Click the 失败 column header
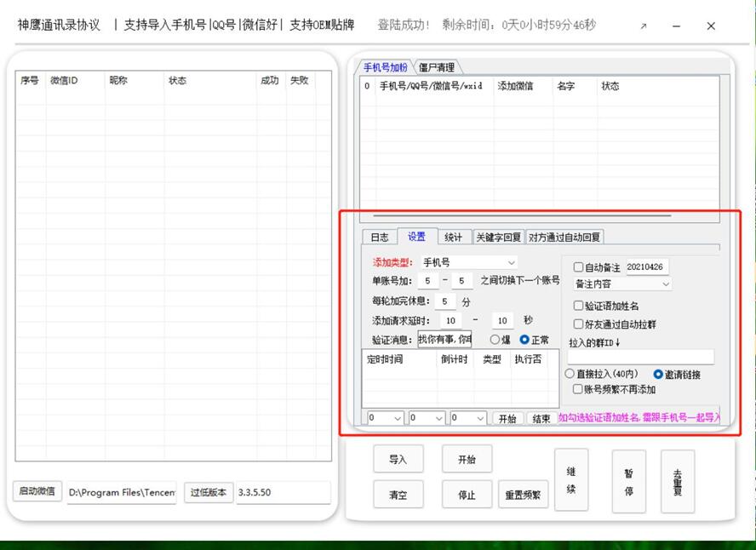Screen dimensions: 756x550 click(x=300, y=81)
